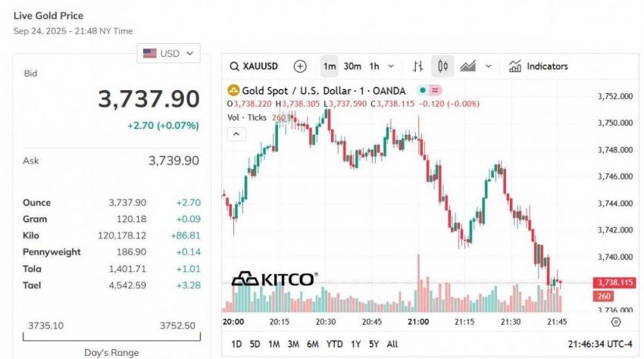Viewport: 644px width, 359px height.
Task: Open the chart style dropdown arrow
Action: click(489, 67)
